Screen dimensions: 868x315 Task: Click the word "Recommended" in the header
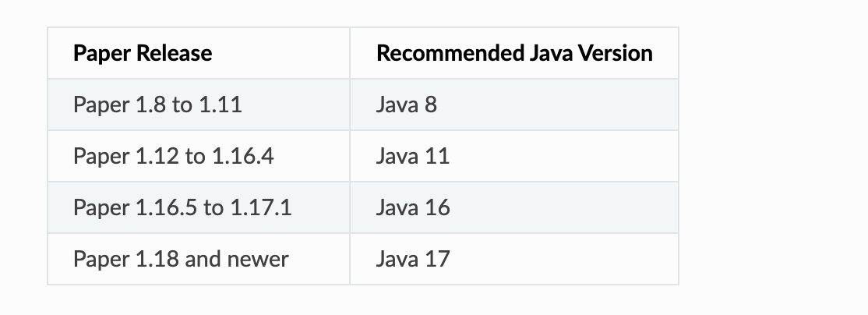[450, 53]
